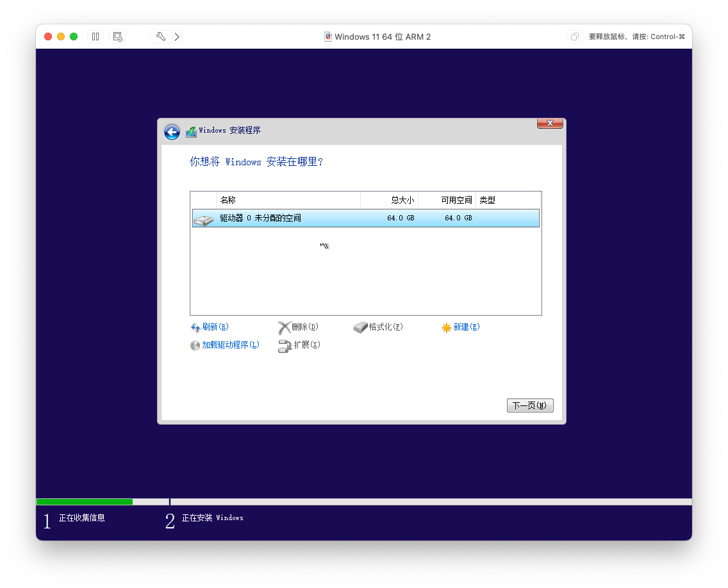
Task: Click the 扩展(X) extend option
Action: pos(307,345)
